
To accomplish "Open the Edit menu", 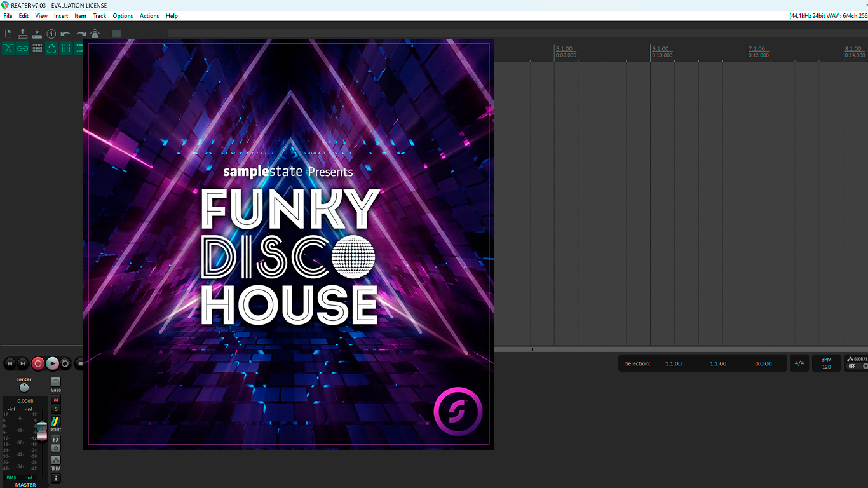I will (24, 15).
